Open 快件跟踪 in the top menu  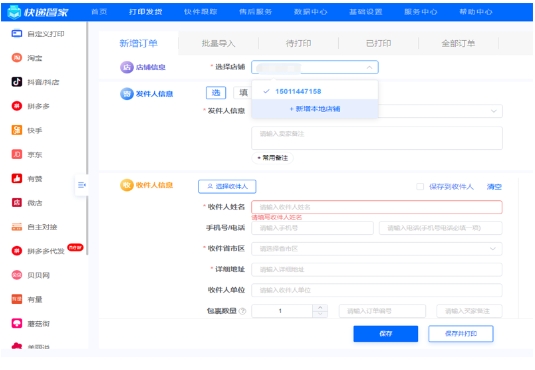coord(201,12)
